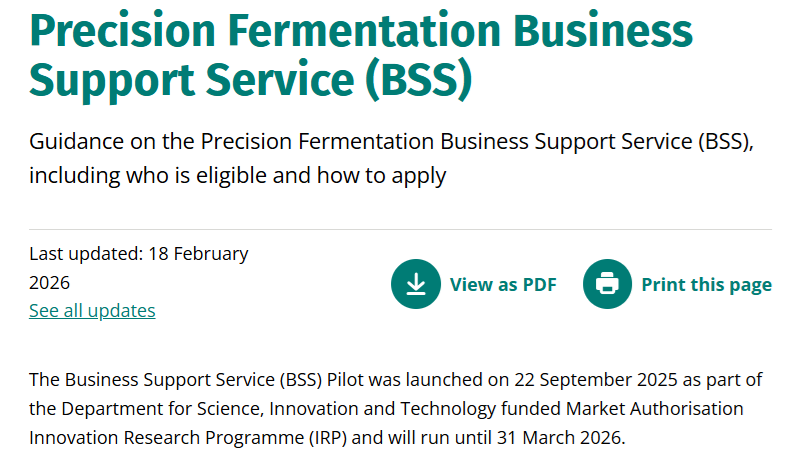Click the end date "31 March 2026"
Viewport: 787px width, 461px height.
567,438
